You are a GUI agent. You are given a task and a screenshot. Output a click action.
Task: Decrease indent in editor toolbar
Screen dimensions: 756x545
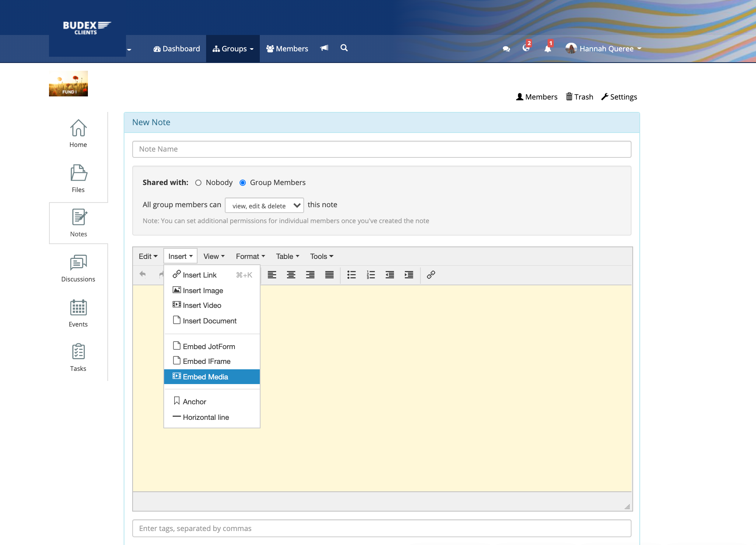(390, 275)
